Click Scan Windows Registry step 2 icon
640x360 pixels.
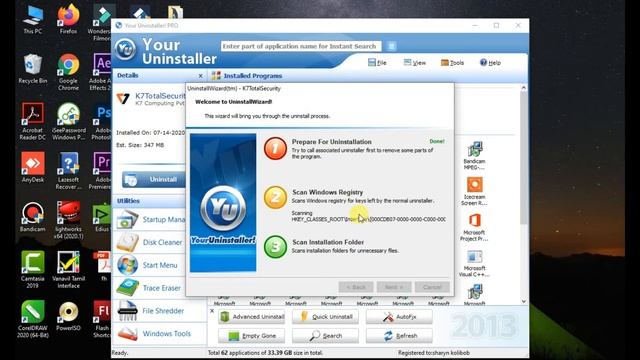tap(275, 198)
